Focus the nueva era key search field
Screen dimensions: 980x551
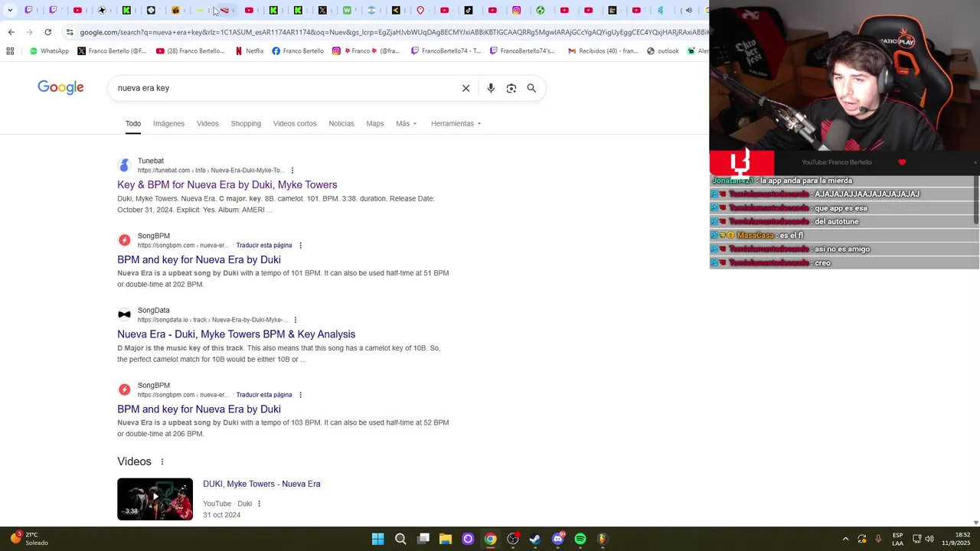point(283,88)
